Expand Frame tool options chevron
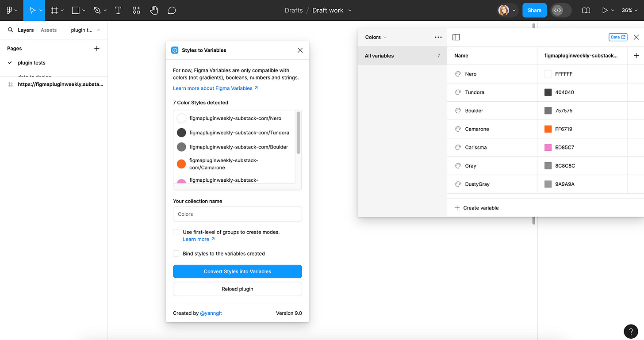 (x=62, y=10)
